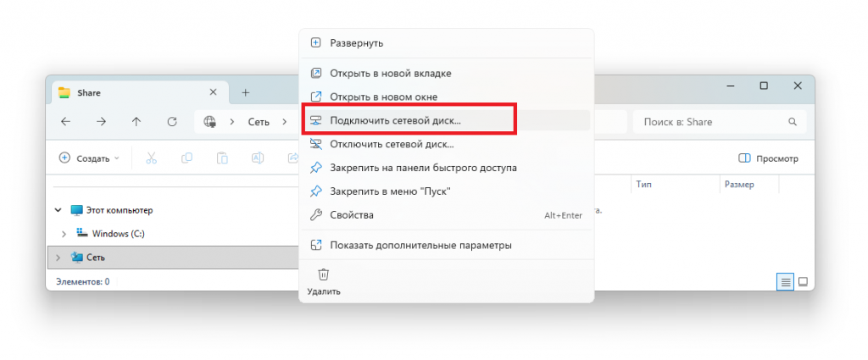Image resolution: width=868 pixels, height=360 pixels.
Task: Click the Search in Share field
Action: pyautogui.click(x=720, y=122)
